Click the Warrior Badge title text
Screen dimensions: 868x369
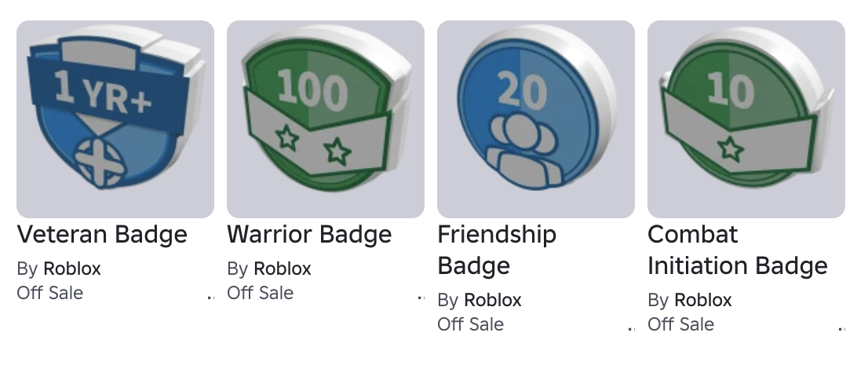point(309,235)
